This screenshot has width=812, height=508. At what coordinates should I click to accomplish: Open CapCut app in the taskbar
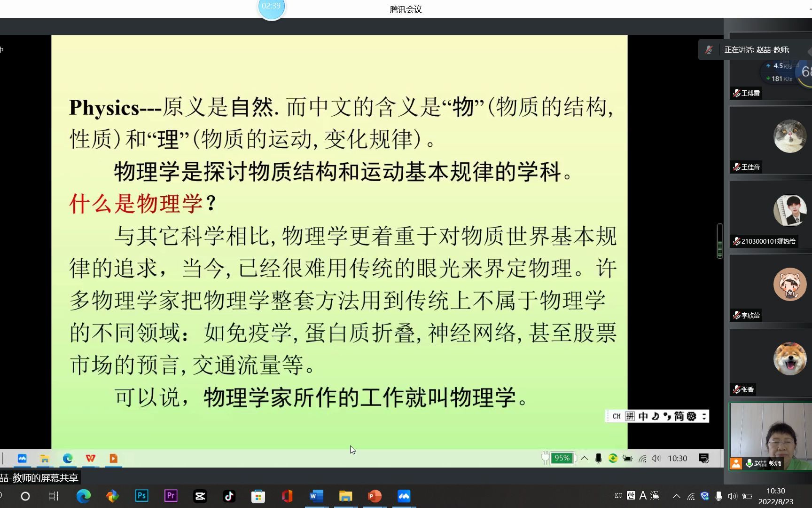click(x=200, y=496)
